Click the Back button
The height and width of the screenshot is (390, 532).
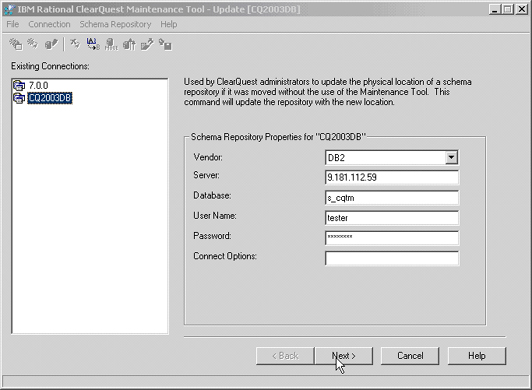[x=285, y=356]
